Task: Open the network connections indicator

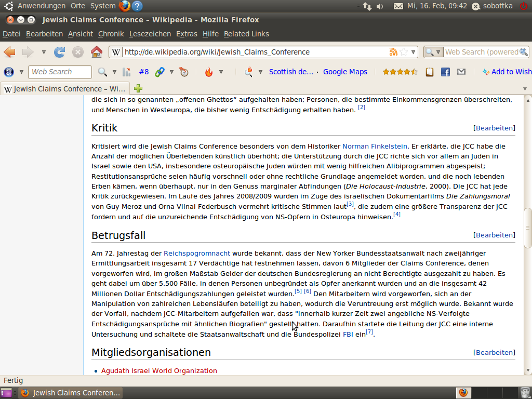Action: (x=367, y=6)
